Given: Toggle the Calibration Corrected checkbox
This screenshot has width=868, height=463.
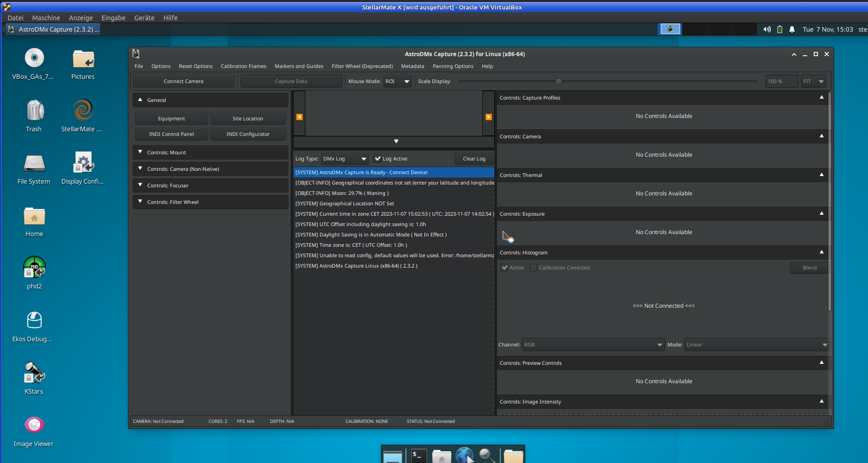Looking at the screenshot, I should pyautogui.click(x=533, y=268).
